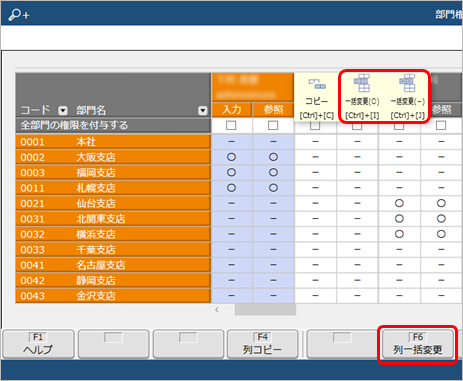
Task: Click the 一括変更(－) icon
Action: click(407, 83)
